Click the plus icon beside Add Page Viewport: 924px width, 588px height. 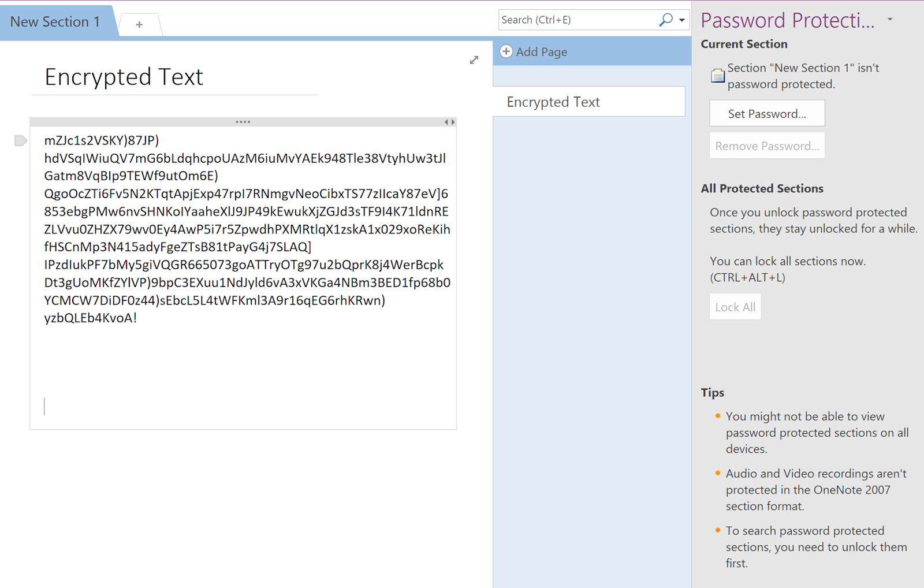pyautogui.click(x=506, y=51)
